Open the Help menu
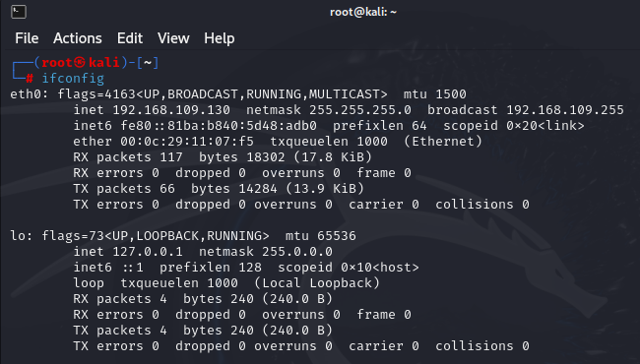This screenshot has width=640, height=364. (220, 38)
